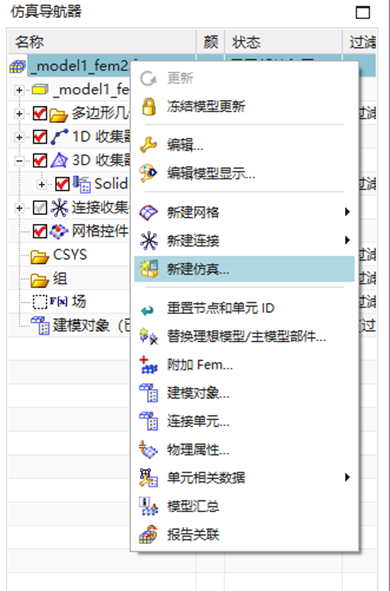Click the 颜 column header
Screen dimensions: 390x591
tap(210, 42)
